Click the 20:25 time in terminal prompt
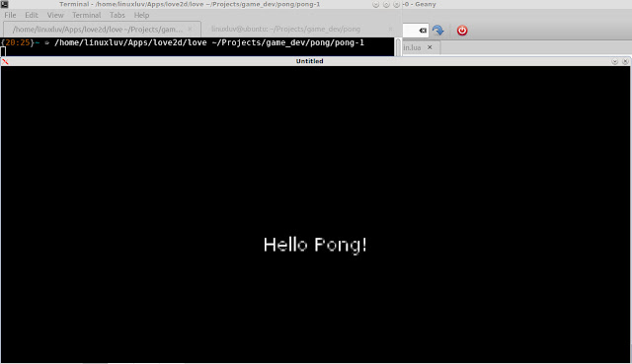Screen dimensions: 632x364 [x=18, y=42]
